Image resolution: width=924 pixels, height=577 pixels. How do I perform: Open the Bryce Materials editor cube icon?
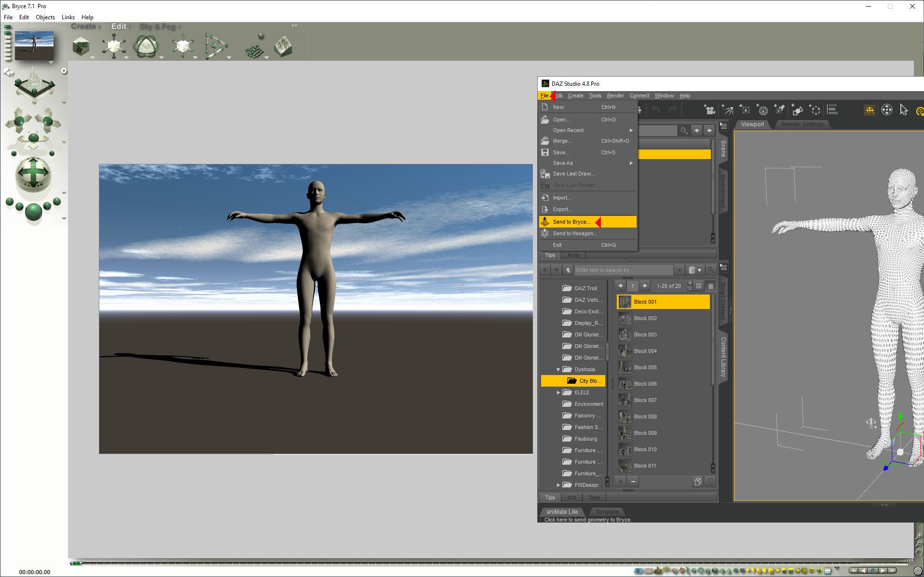pyautogui.click(x=81, y=47)
